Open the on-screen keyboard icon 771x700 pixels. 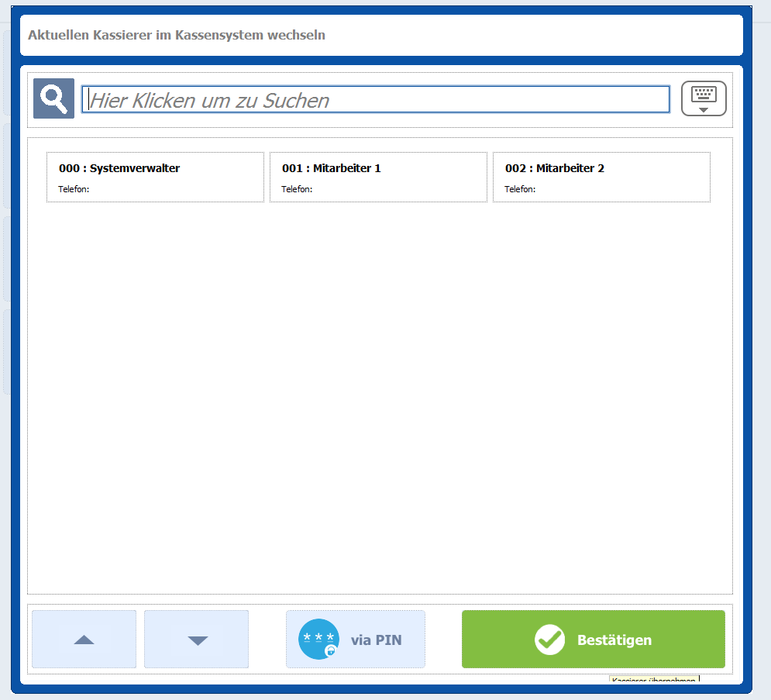point(704,95)
